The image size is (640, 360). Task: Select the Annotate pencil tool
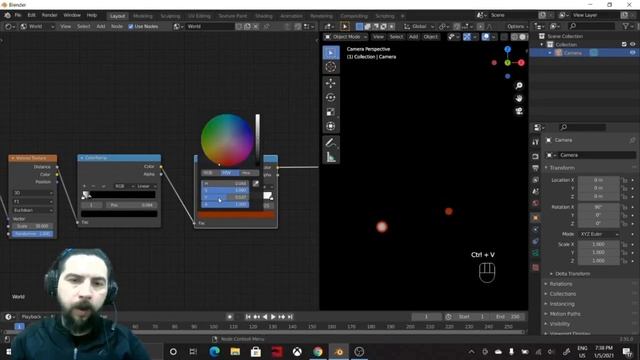[331, 142]
